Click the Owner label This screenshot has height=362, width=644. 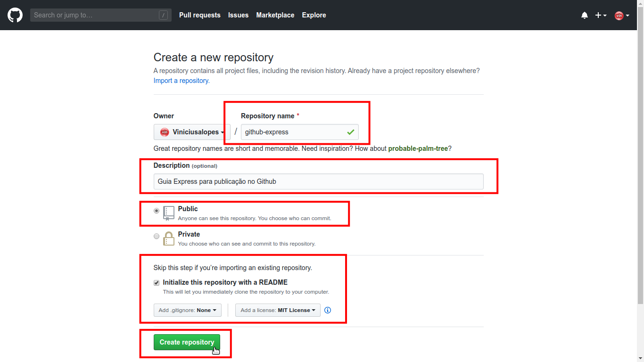[164, 116]
